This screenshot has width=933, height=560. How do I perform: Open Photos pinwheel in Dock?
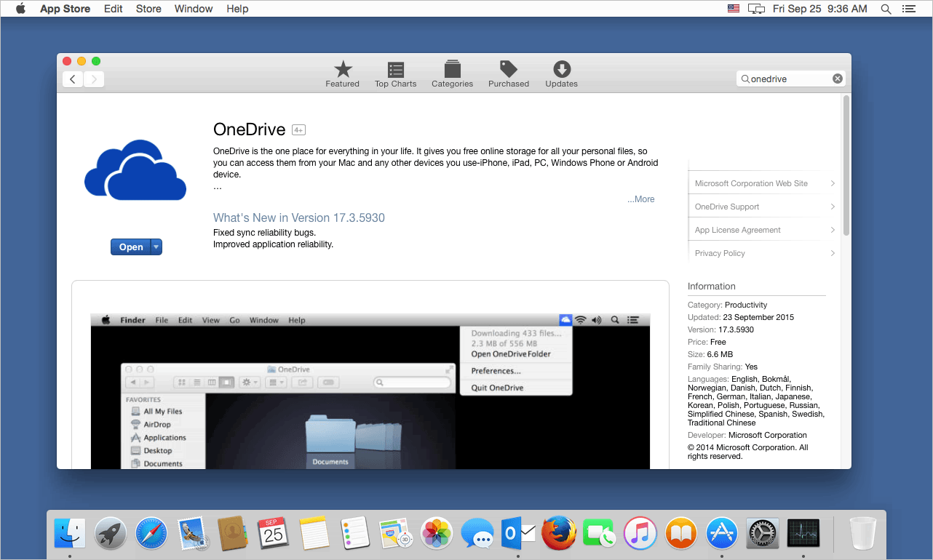click(x=437, y=534)
